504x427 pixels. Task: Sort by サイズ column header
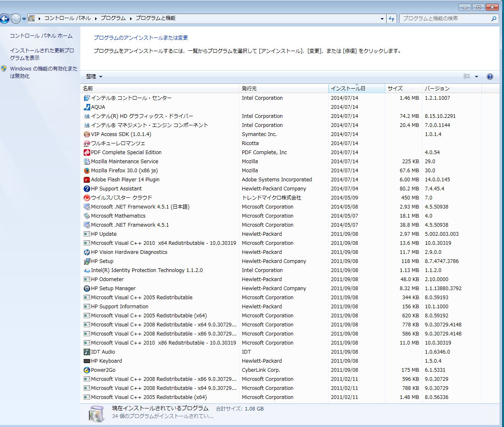404,89
